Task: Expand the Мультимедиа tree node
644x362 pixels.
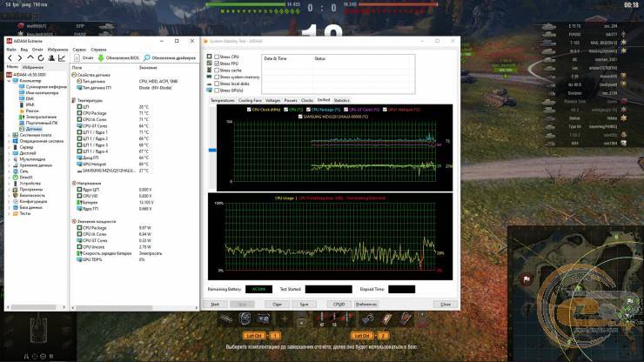Action: pos(9,159)
